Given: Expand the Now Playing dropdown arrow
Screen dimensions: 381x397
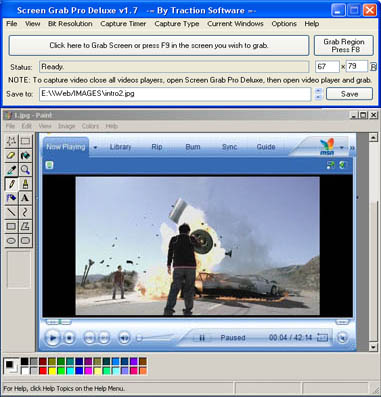Looking at the screenshot, I should 95,147.
